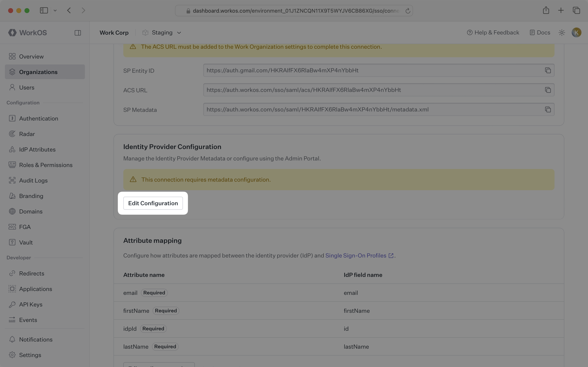
Task: Click the Edit Configuration button
Action: point(153,203)
